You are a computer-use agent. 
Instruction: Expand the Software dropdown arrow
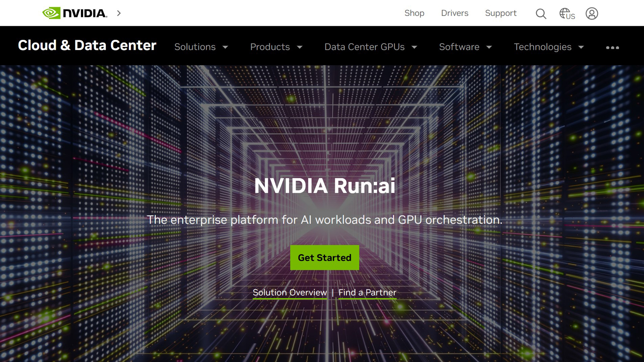point(489,47)
